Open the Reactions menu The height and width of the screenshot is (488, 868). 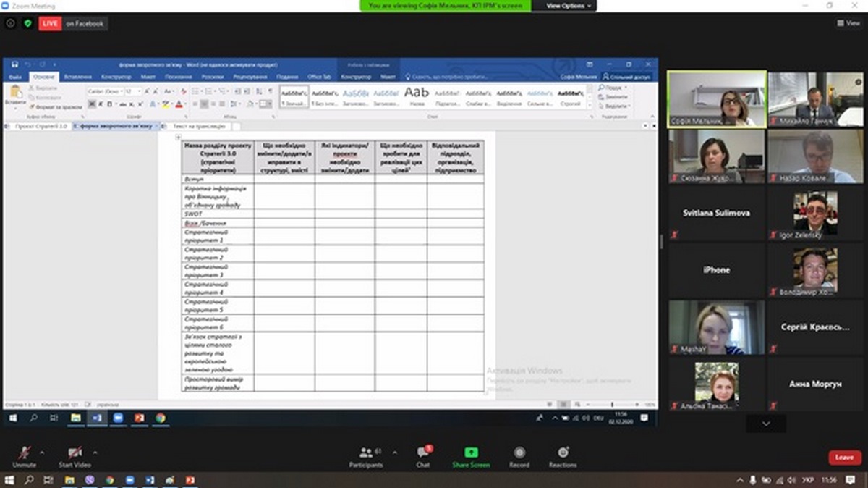click(562, 456)
